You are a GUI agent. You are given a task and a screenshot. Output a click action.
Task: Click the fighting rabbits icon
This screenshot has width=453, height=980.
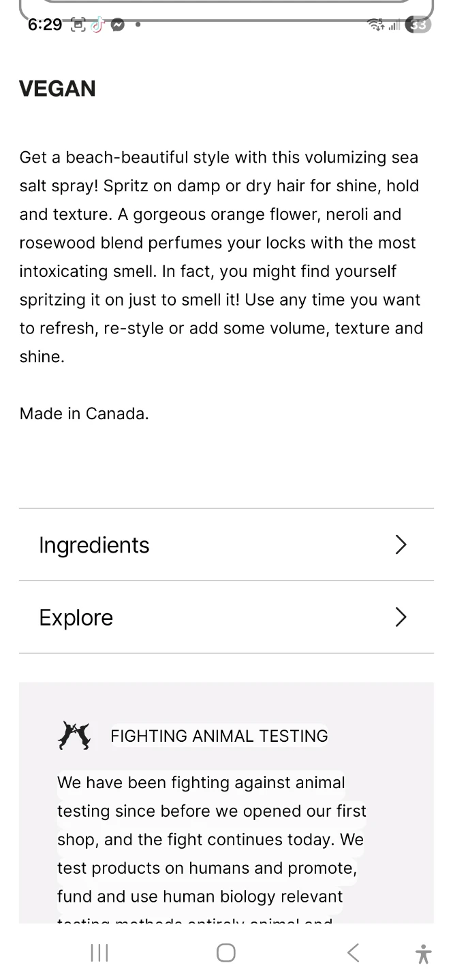pos(74,736)
